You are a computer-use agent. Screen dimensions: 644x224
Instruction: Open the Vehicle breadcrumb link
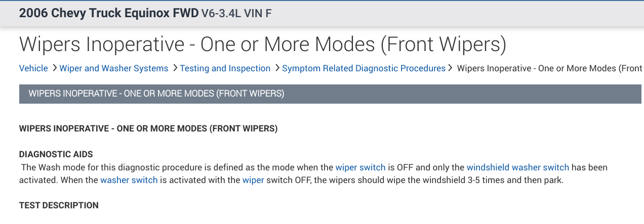[33, 68]
